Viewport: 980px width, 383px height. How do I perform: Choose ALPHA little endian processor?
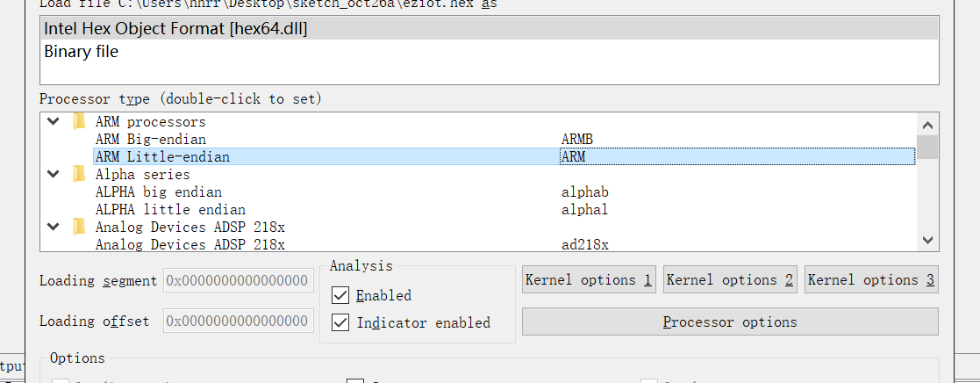(x=170, y=209)
